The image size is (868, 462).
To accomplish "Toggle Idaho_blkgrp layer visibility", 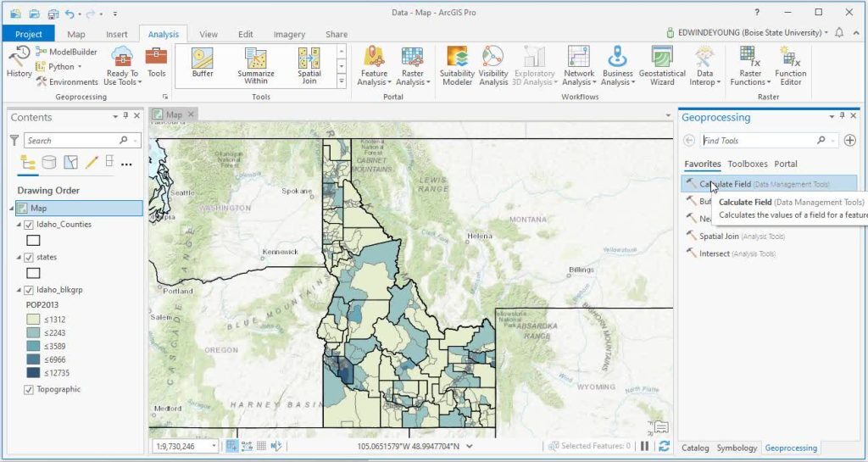I will (x=29, y=290).
